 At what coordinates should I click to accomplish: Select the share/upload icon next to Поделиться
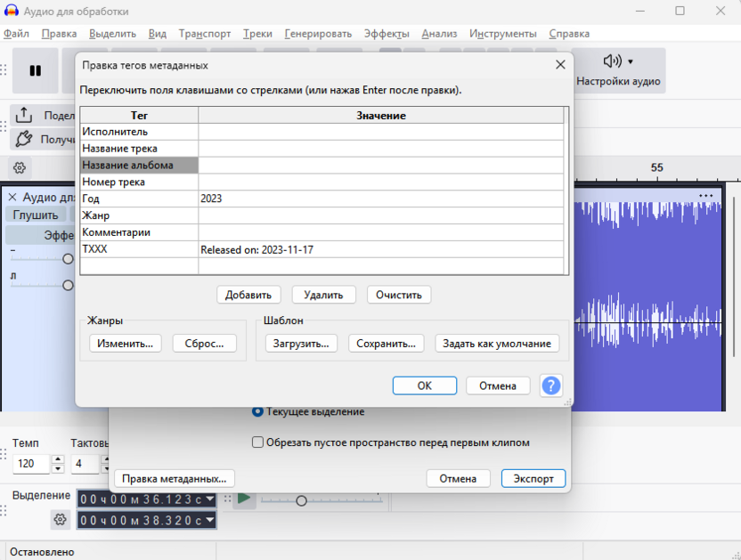24,116
